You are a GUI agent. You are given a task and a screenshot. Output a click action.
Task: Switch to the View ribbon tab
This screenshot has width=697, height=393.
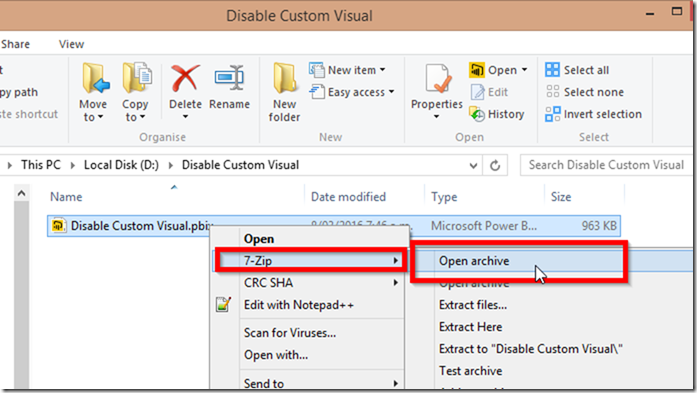[71, 44]
